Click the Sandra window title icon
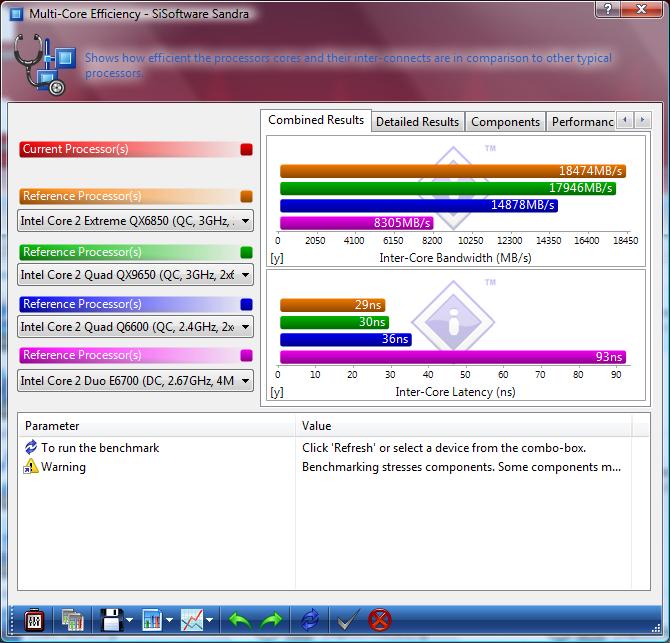The width and height of the screenshot is (670, 643). 16,14
